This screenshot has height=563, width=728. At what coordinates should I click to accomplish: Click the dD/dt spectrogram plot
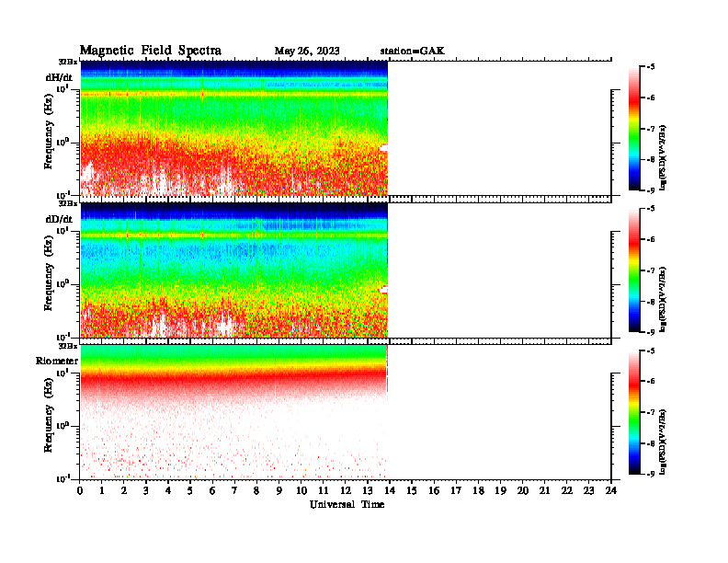click(234, 270)
